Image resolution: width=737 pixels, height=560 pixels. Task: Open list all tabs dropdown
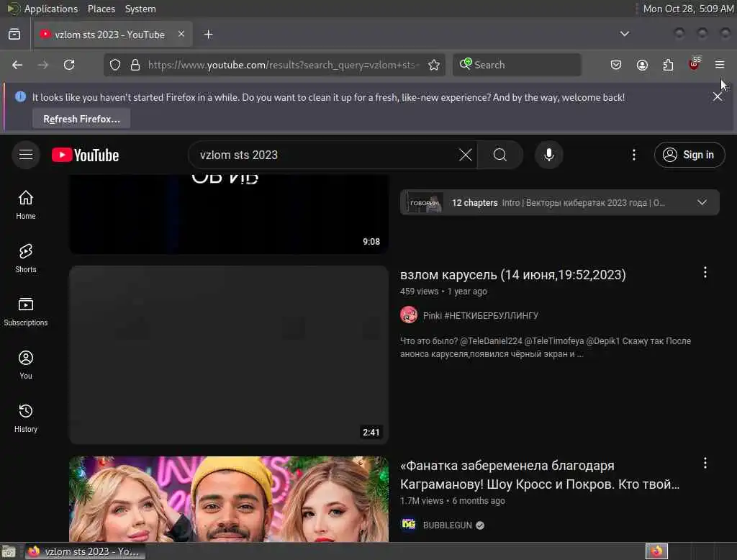[x=624, y=34]
